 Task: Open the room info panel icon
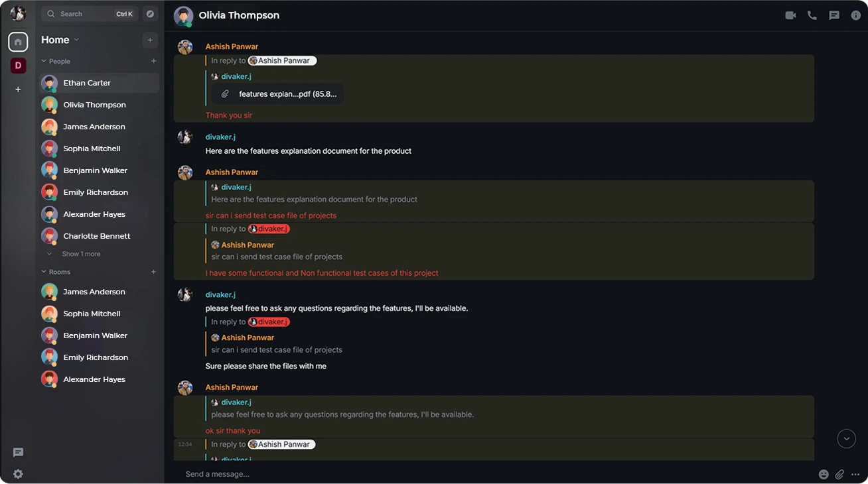[x=856, y=15]
